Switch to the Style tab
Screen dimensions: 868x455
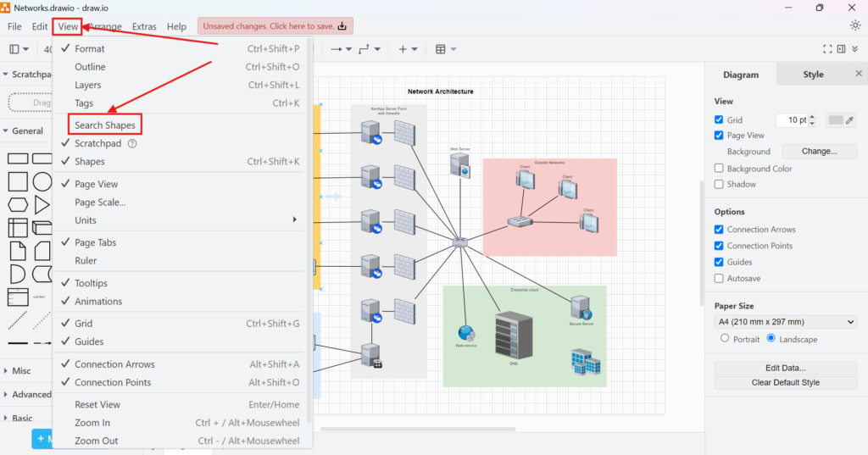pyautogui.click(x=813, y=75)
